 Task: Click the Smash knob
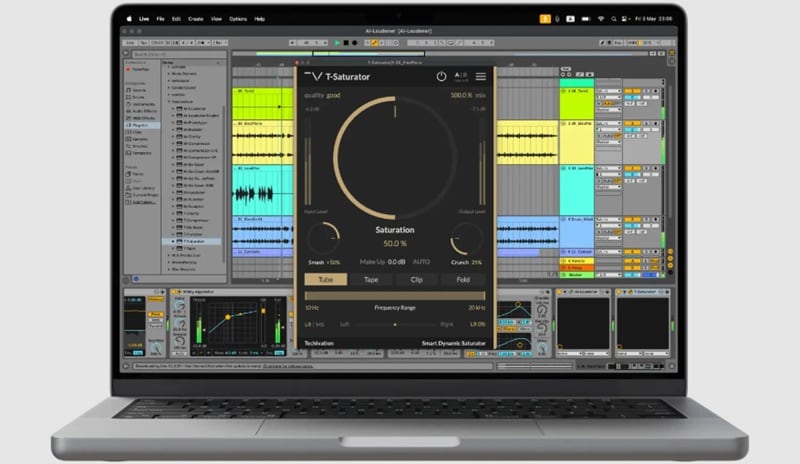click(x=323, y=238)
